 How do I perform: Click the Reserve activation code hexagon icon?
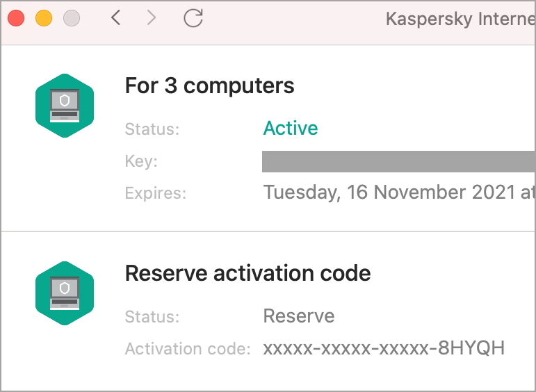tap(65, 293)
